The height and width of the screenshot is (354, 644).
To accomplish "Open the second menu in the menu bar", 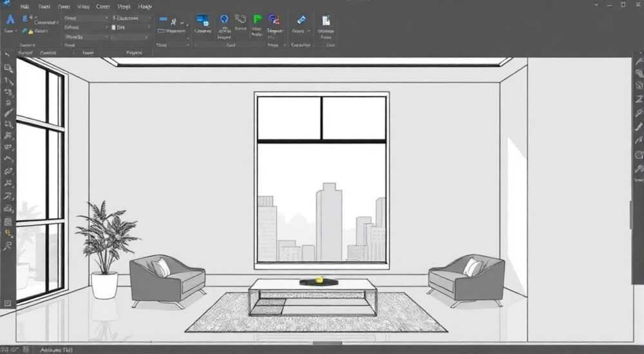I will [x=44, y=6].
